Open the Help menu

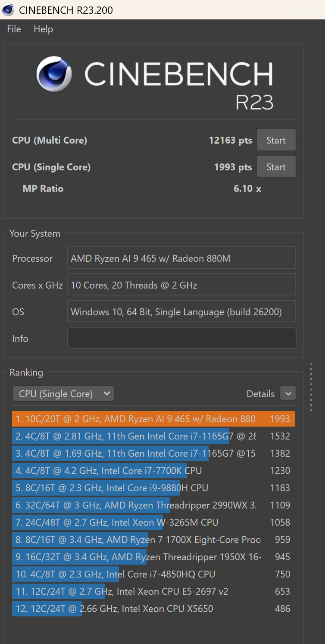click(x=43, y=29)
